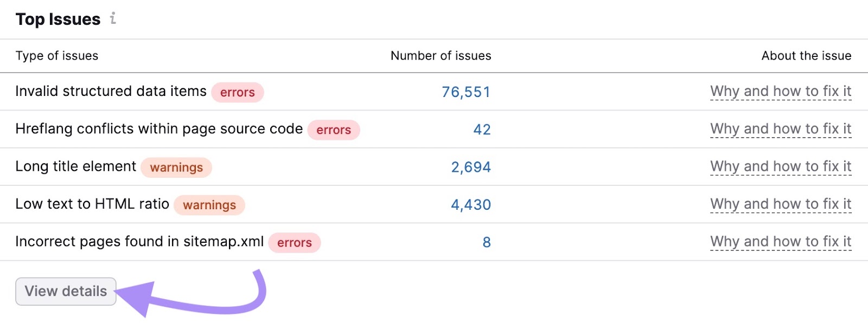
Task: Click the 2,694 long title issues number
Action: tap(471, 167)
